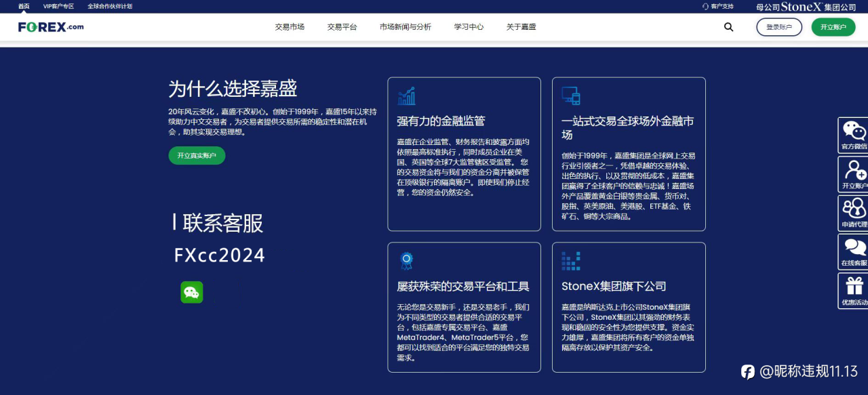This screenshot has height=395, width=868.
Task: Open 官方微信 sidebar icon
Action: click(x=854, y=136)
